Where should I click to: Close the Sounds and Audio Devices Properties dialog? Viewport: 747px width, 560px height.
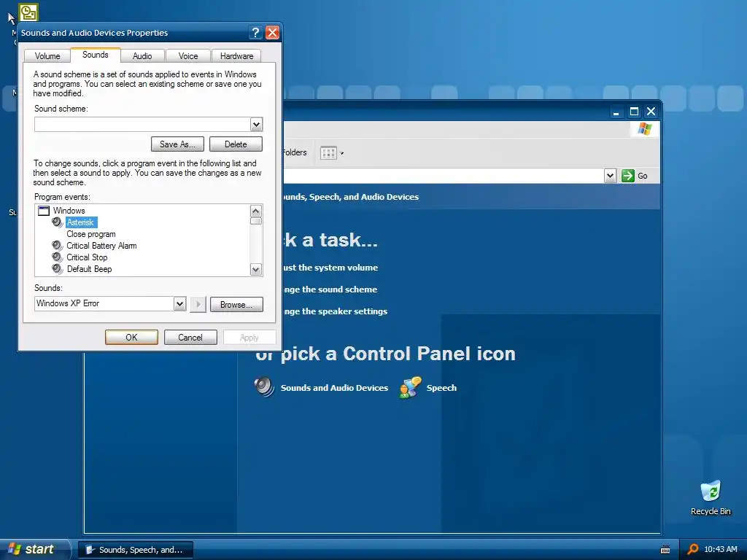[273, 32]
